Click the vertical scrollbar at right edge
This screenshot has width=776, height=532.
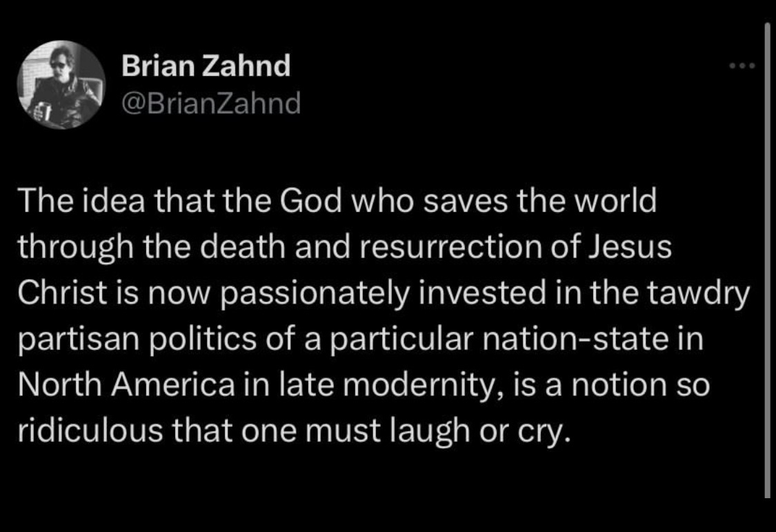767,260
